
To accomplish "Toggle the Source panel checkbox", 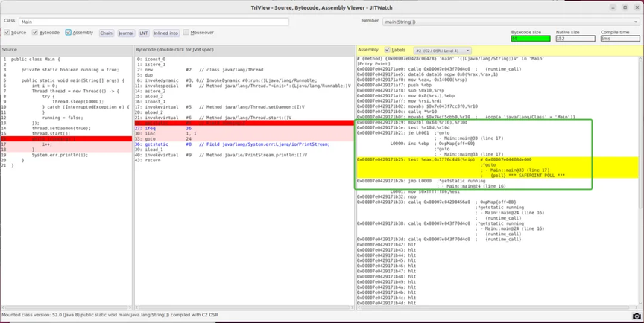I will (7, 33).
